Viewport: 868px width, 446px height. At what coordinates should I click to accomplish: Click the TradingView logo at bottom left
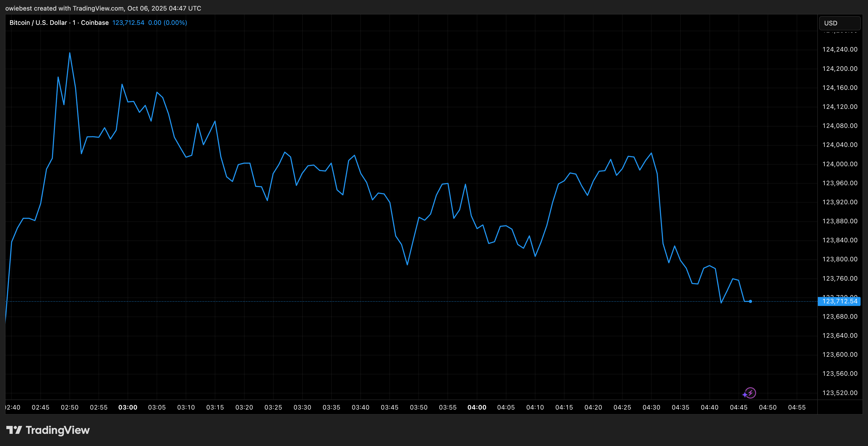(x=14, y=430)
